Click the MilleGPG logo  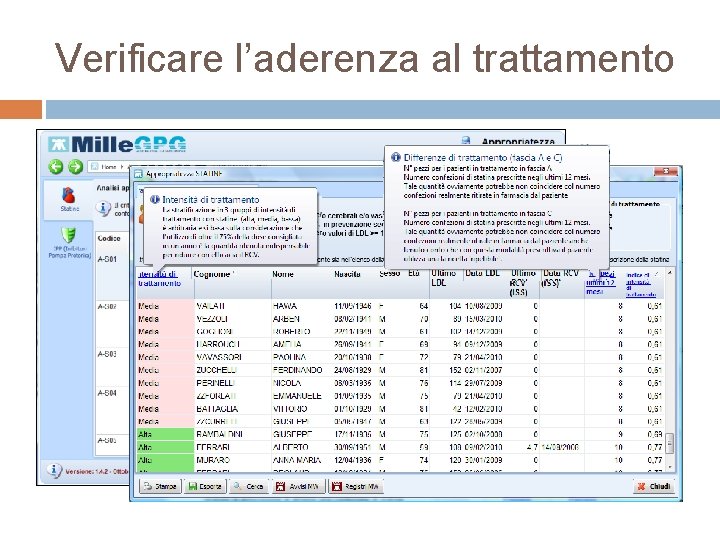[117, 144]
